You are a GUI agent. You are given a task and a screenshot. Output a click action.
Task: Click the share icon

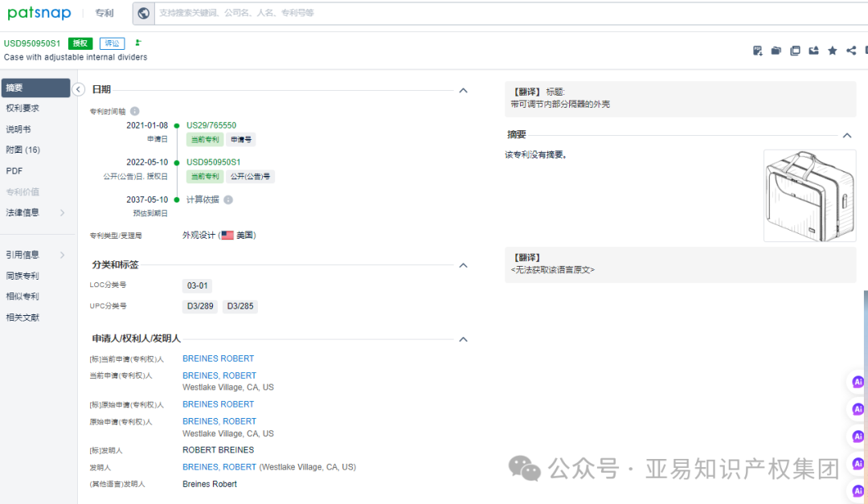(x=850, y=50)
